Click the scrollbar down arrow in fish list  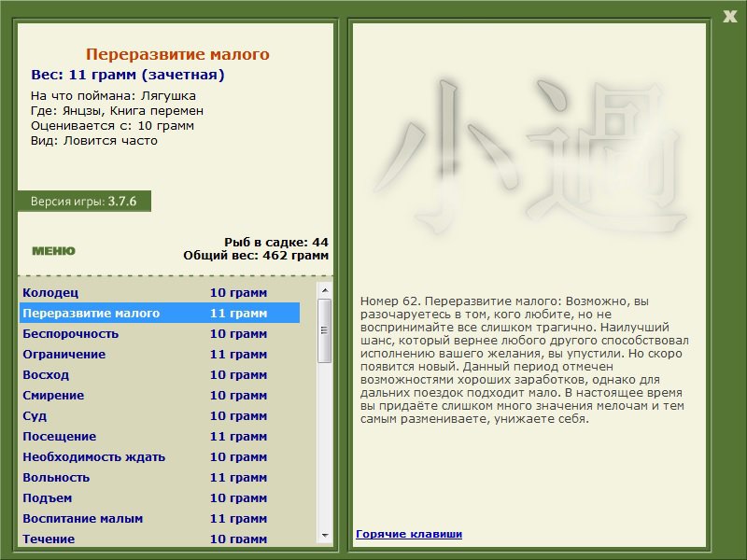(325, 536)
